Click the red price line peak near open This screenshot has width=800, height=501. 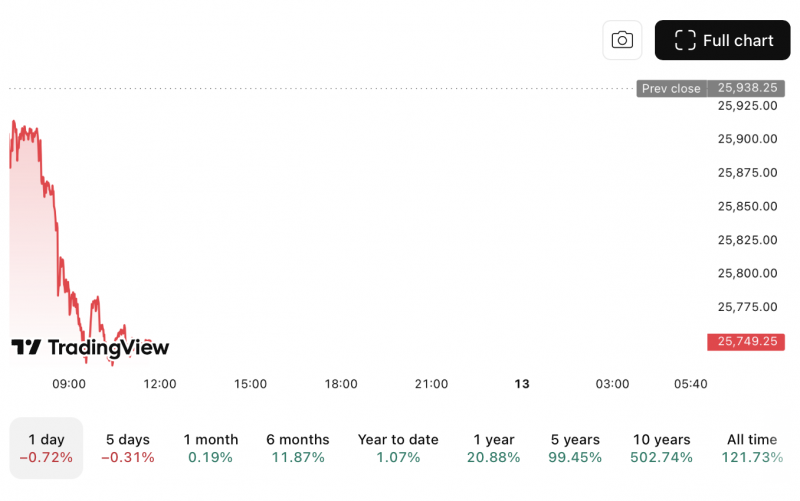click(x=14, y=122)
